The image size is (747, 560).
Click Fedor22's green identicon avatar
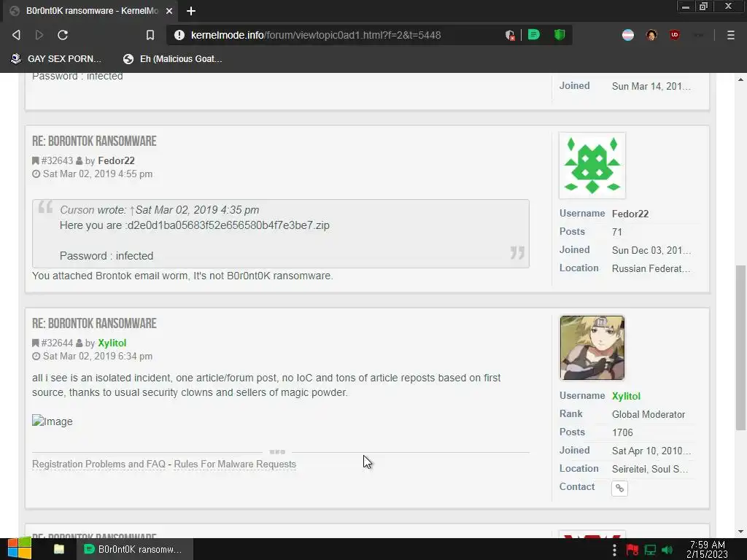click(x=592, y=166)
